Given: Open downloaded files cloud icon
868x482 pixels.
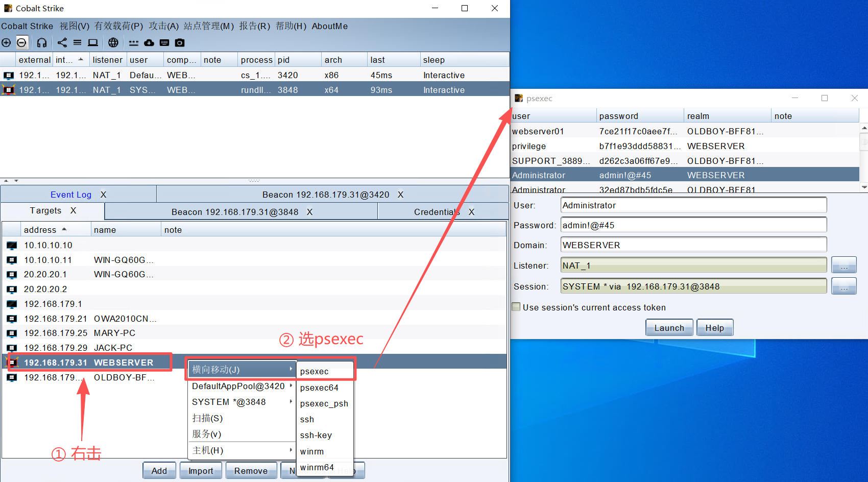Looking at the screenshot, I should 149,43.
